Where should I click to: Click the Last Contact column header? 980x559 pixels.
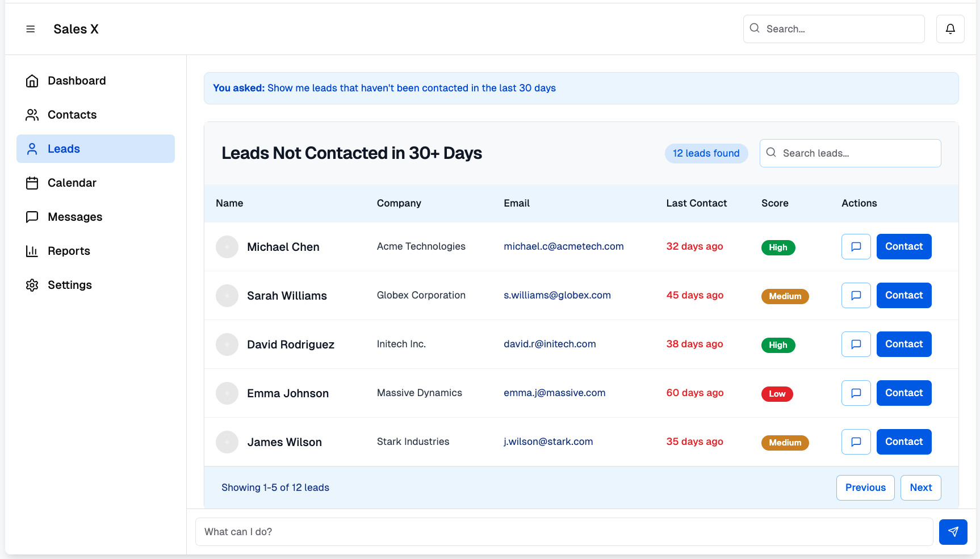(x=696, y=203)
